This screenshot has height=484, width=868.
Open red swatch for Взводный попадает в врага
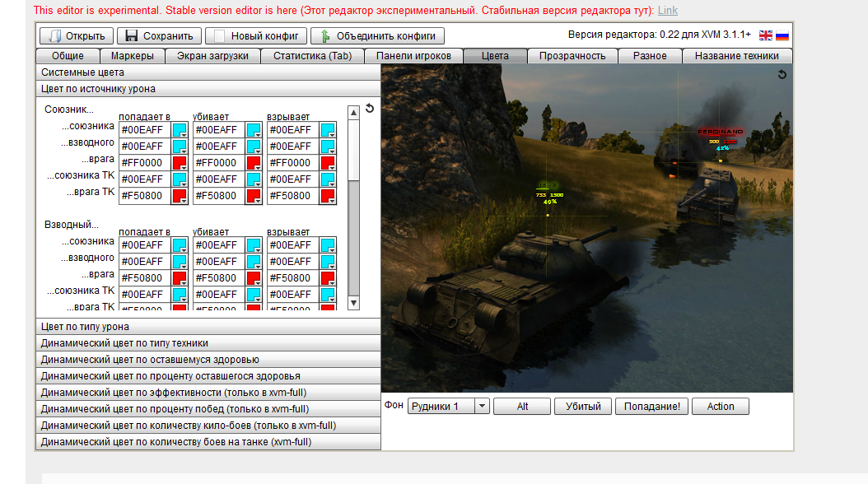pyautogui.click(x=180, y=278)
